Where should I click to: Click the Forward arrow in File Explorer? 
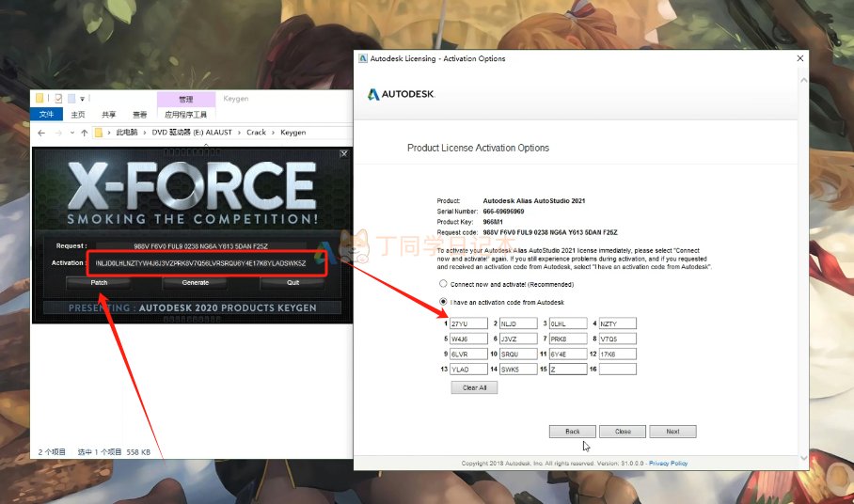click(x=58, y=133)
